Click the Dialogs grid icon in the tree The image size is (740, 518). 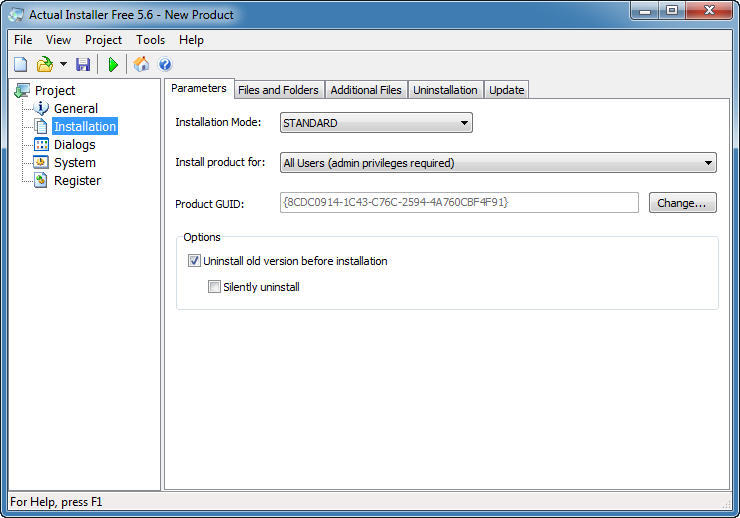41,144
